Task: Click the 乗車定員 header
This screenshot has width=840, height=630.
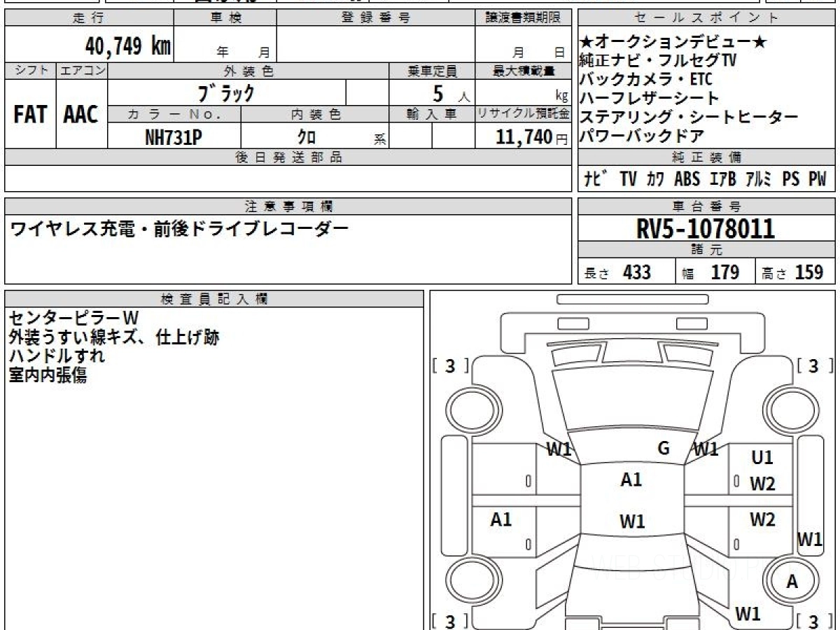Action: [x=432, y=71]
